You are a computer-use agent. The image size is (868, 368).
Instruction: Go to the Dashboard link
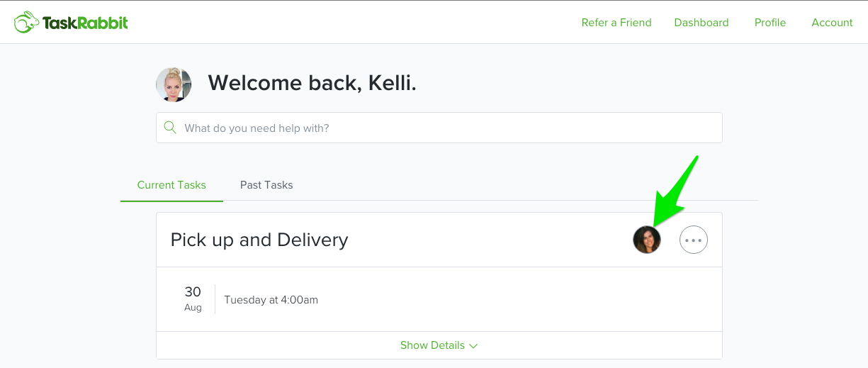point(701,23)
